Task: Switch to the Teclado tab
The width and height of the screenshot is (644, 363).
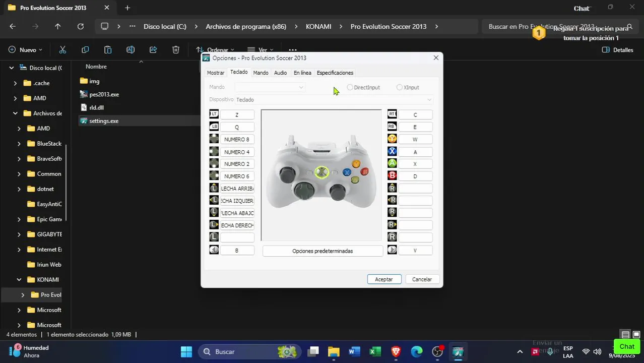Action: (x=239, y=72)
